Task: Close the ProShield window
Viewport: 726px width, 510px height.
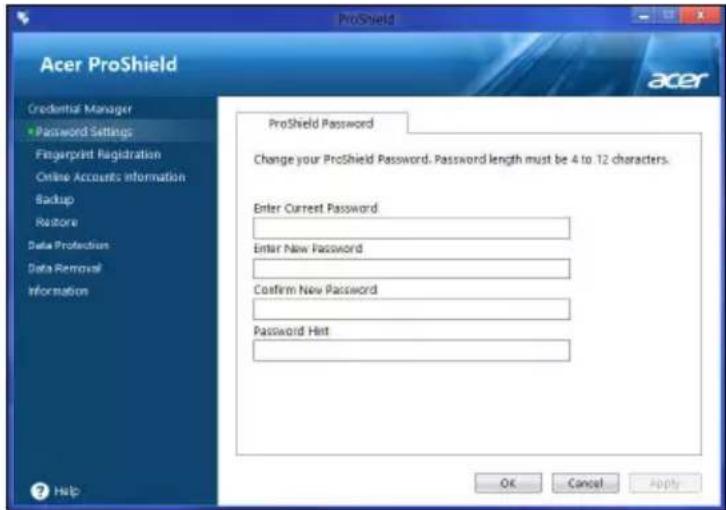Action: [x=701, y=16]
